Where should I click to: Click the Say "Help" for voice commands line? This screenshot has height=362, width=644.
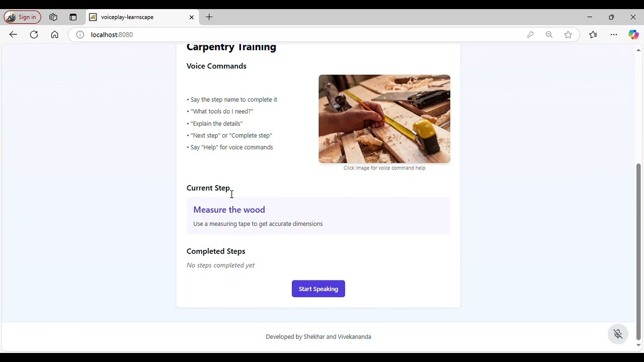pos(230,147)
